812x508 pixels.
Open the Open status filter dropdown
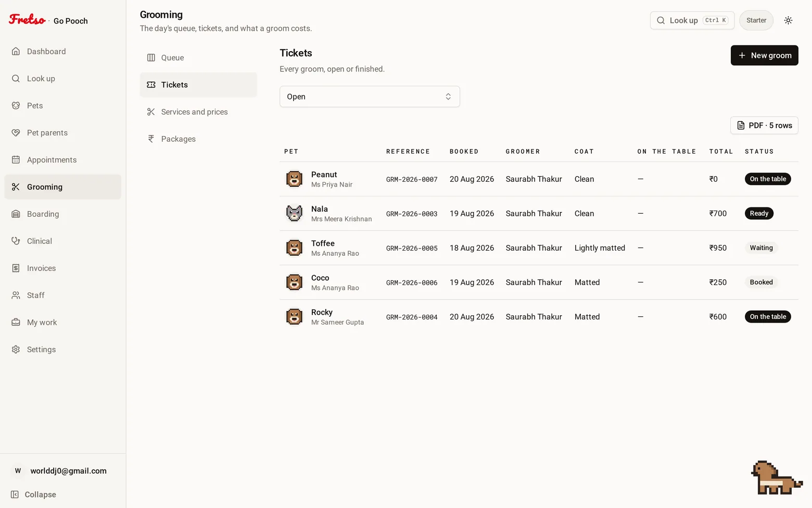coord(370,96)
